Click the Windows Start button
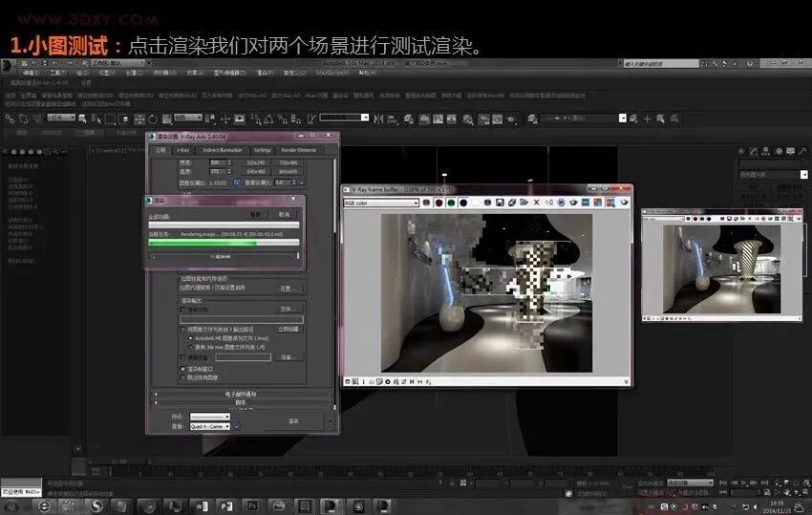This screenshot has width=812, height=515. click(11, 505)
